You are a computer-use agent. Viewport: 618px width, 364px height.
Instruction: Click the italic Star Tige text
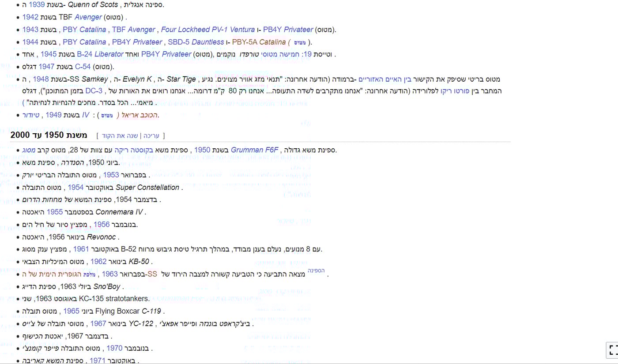point(181,79)
